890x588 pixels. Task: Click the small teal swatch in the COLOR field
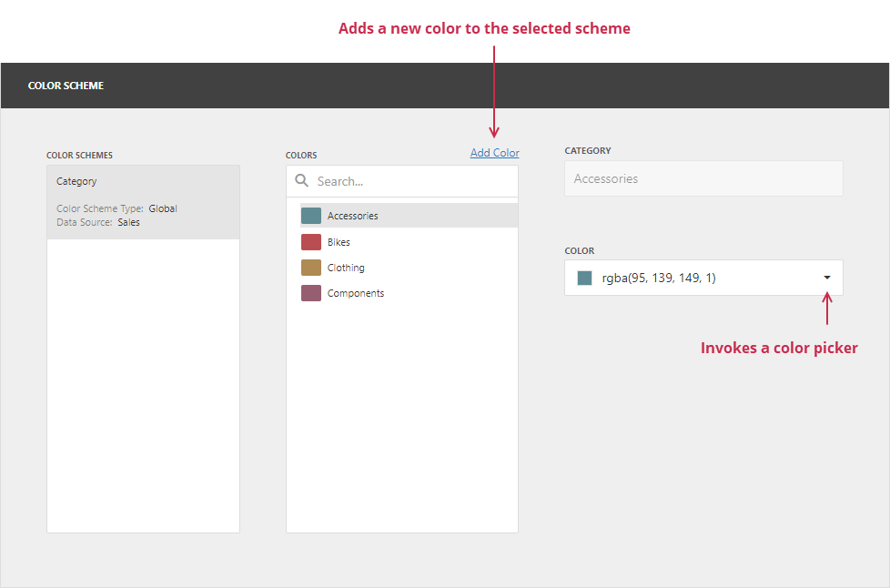tap(583, 278)
